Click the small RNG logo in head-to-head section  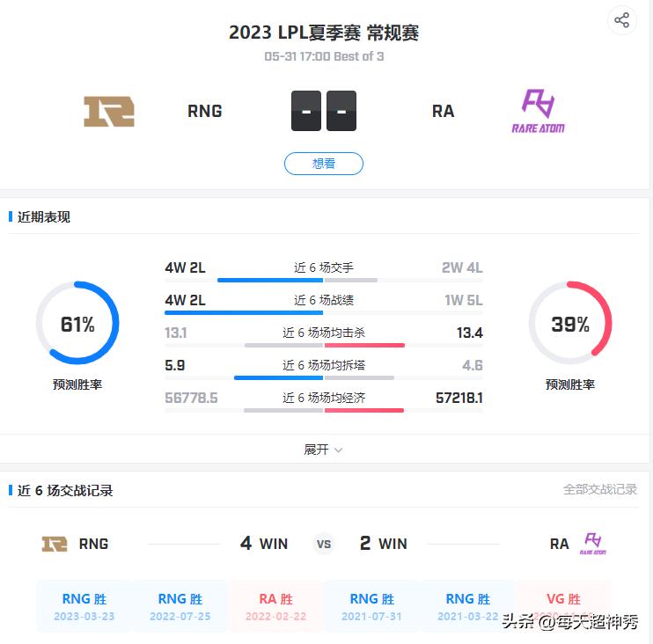(55, 544)
